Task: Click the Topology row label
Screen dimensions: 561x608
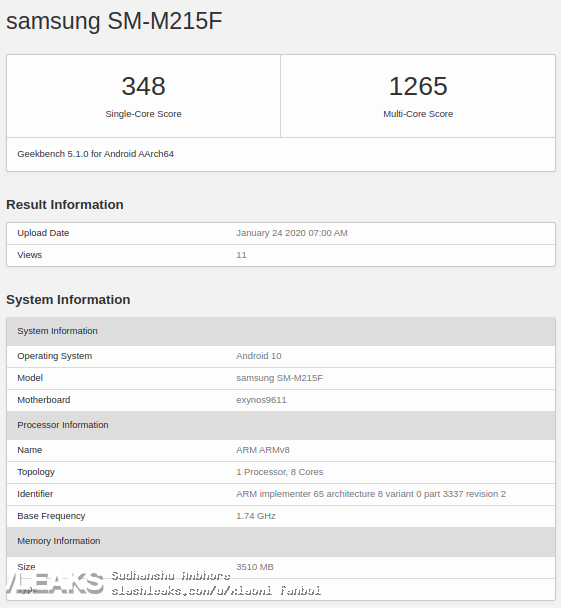Action: pos(36,472)
